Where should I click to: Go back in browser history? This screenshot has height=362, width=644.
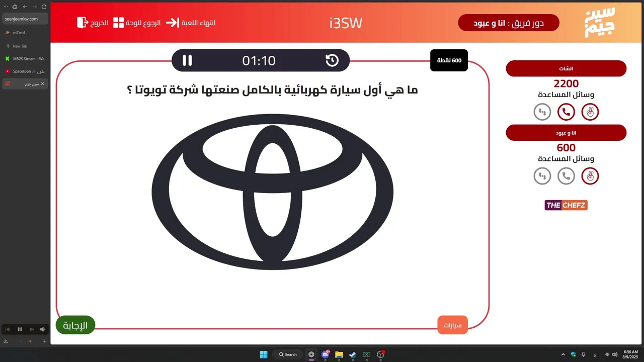25,7
